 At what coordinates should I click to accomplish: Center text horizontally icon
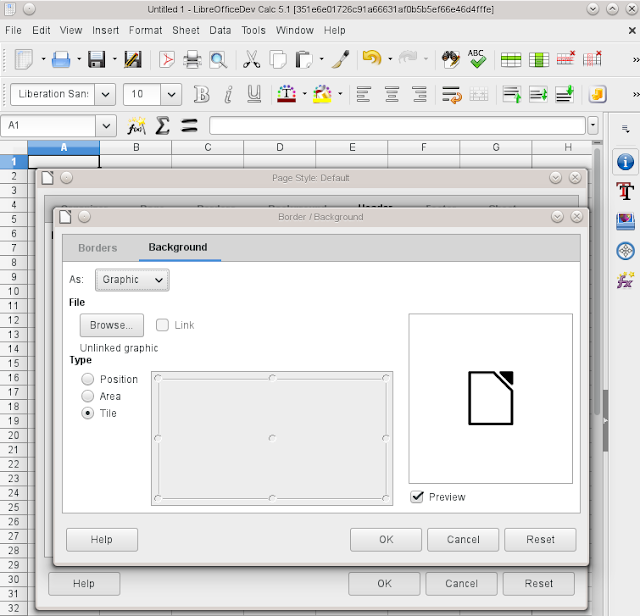[392, 94]
